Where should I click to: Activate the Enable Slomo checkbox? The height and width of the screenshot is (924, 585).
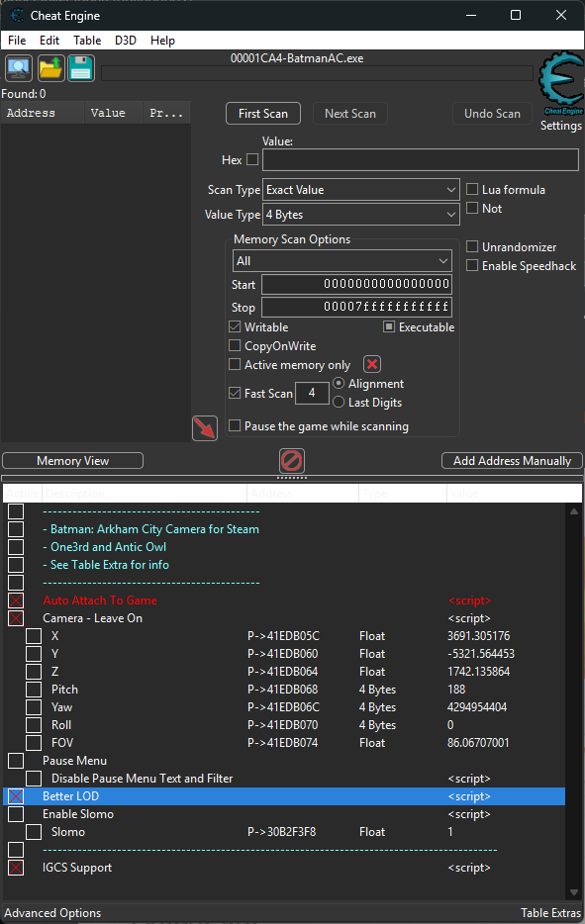pyautogui.click(x=16, y=814)
